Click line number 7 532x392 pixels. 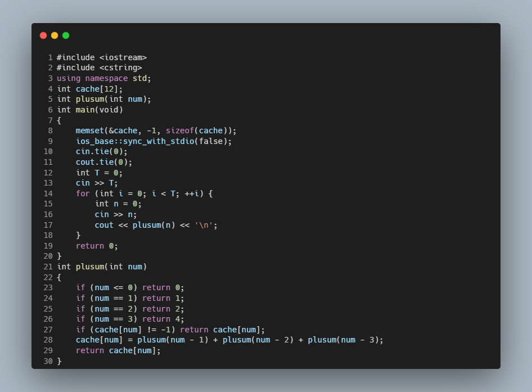pos(51,120)
